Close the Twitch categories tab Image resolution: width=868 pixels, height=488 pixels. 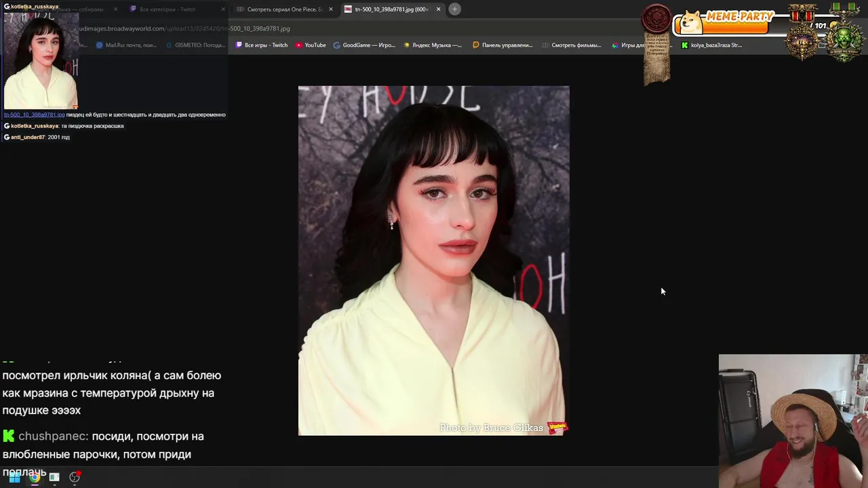[223, 9]
